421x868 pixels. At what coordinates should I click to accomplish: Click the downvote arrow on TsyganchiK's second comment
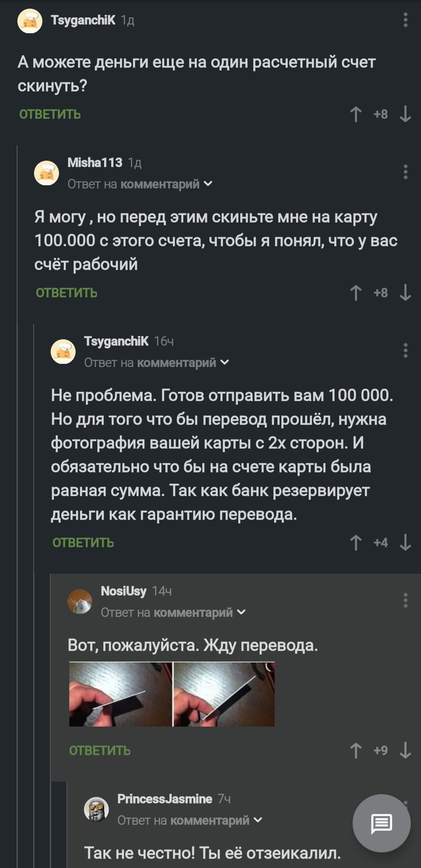(x=404, y=542)
